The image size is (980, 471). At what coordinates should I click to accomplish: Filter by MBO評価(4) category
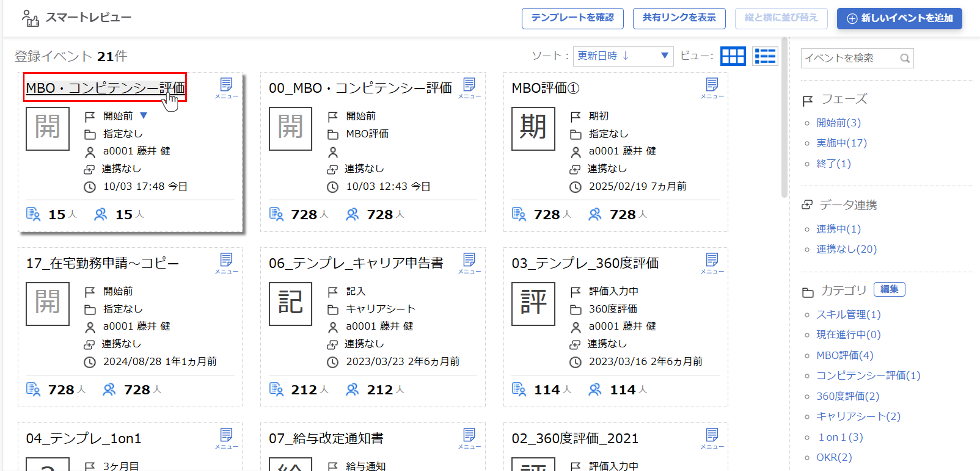click(x=845, y=355)
